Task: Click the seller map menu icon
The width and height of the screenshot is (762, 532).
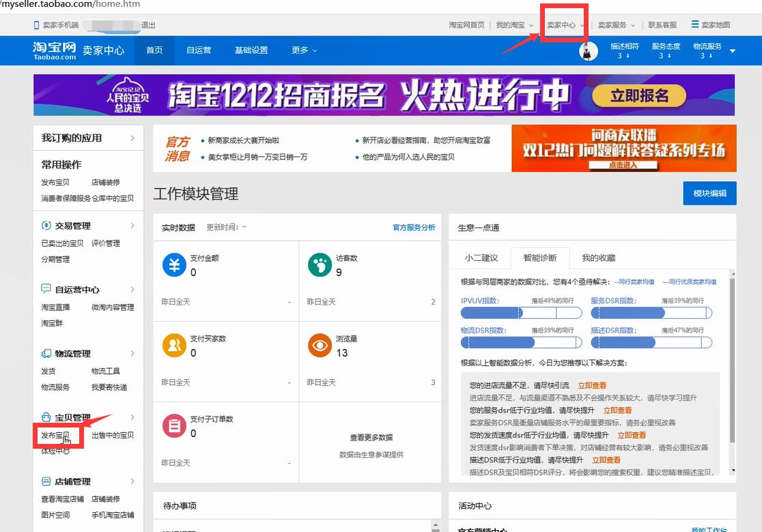Action: (695, 25)
